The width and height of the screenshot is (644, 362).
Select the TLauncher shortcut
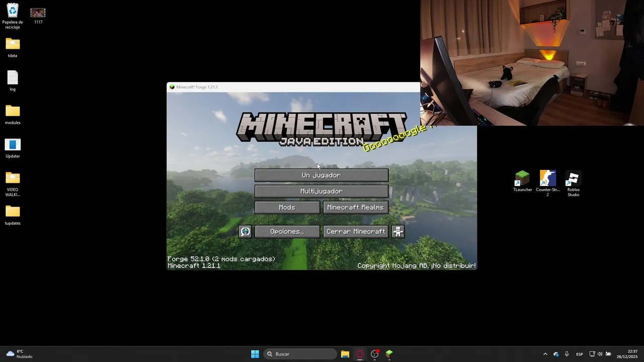(x=522, y=181)
